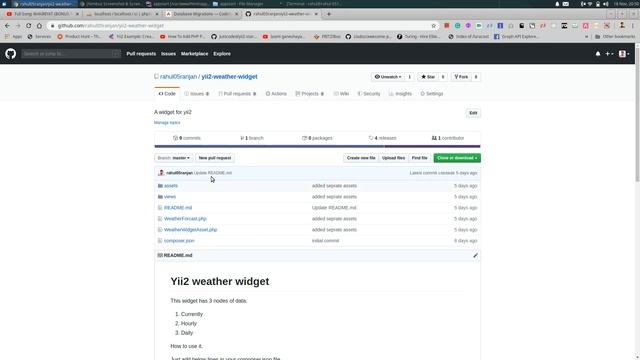The height and width of the screenshot is (360, 640).
Task: Open Issues in top navigation
Action: coord(168,53)
